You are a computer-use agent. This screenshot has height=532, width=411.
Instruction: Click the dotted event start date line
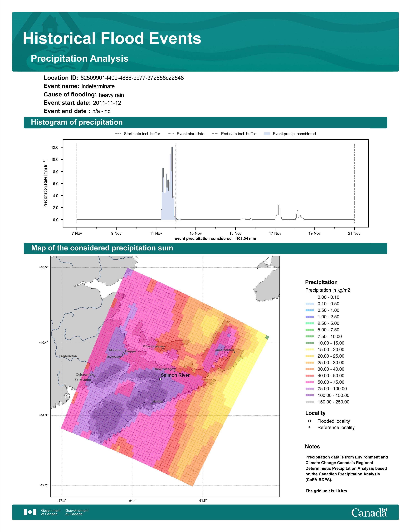(x=176, y=183)
